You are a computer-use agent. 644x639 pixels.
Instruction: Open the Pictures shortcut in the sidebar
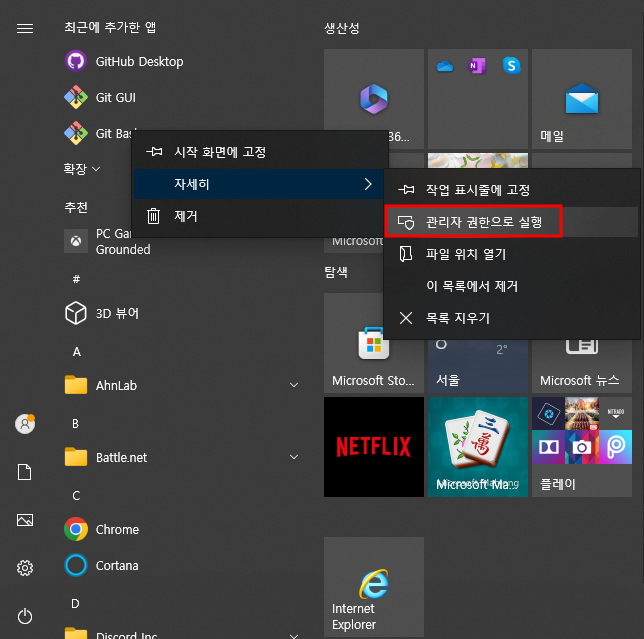point(25,520)
